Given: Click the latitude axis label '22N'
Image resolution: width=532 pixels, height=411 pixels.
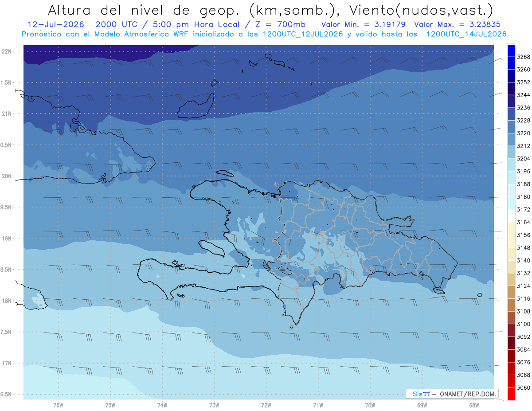Looking at the screenshot, I should [7, 51].
